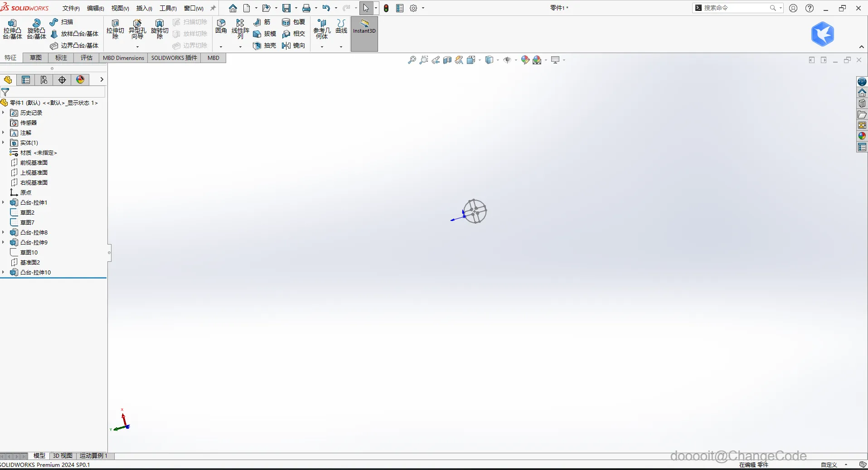The height and width of the screenshot is (470, 868).
Task: Click the 拉伸切除 extruded cut tool
Action: point(115,29)
